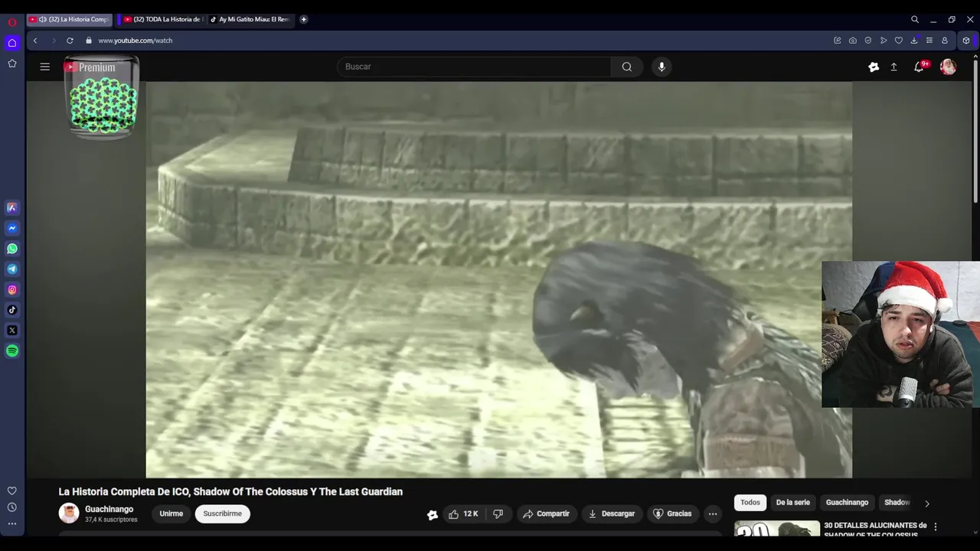Select the Guachinango filter chip
The width and height of the screenshot is (980, 551).
[x=847, y=503]
